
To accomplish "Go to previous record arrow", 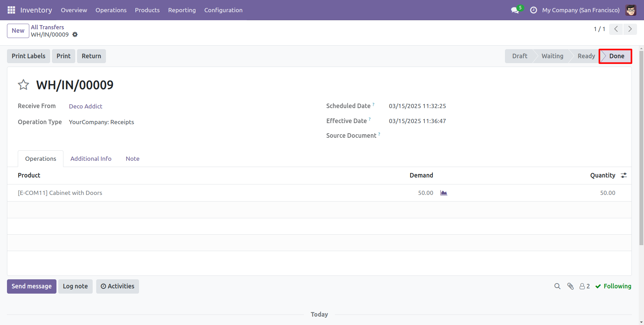I will coord(616,29).
